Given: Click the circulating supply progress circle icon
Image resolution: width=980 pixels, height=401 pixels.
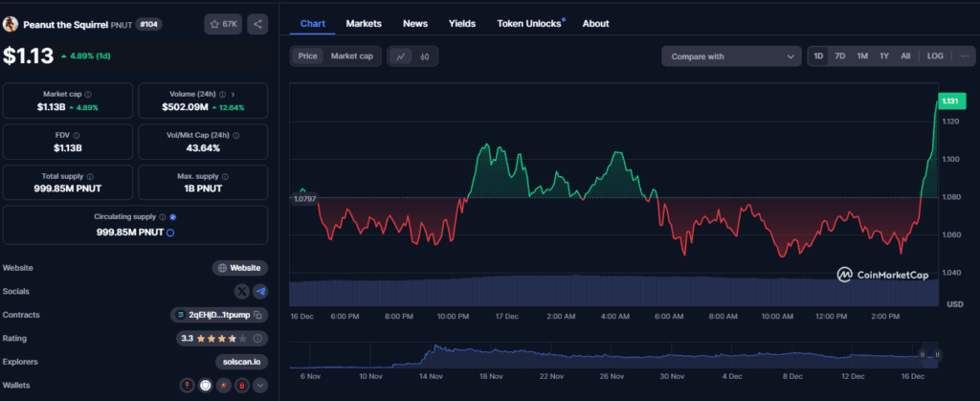Looking at the screenshot, I should pyautogui.click(x=170, y=233).
